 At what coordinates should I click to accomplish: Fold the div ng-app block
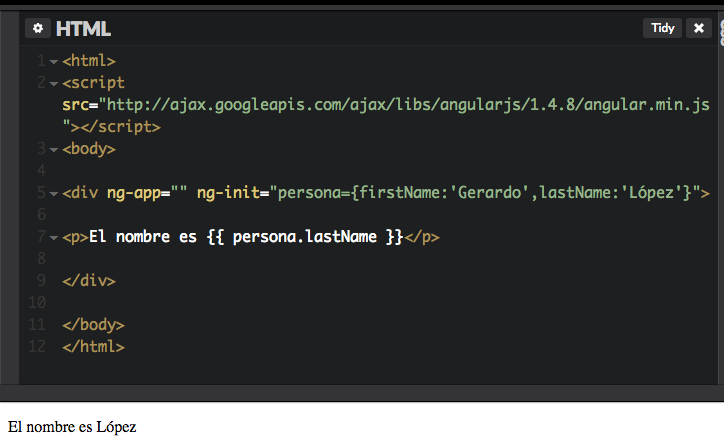click(x=54, y=193)
